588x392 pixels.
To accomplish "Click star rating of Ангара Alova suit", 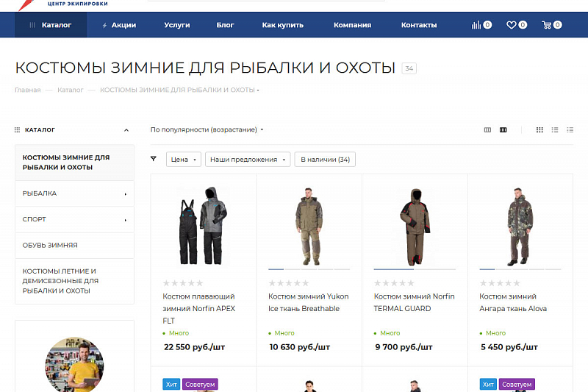I will [500, 283].
